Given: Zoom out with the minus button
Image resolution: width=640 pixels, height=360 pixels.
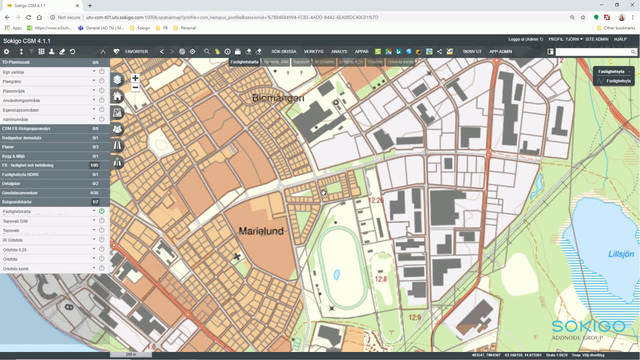Looking at the screenshot, I should click(x=135, y=87).
